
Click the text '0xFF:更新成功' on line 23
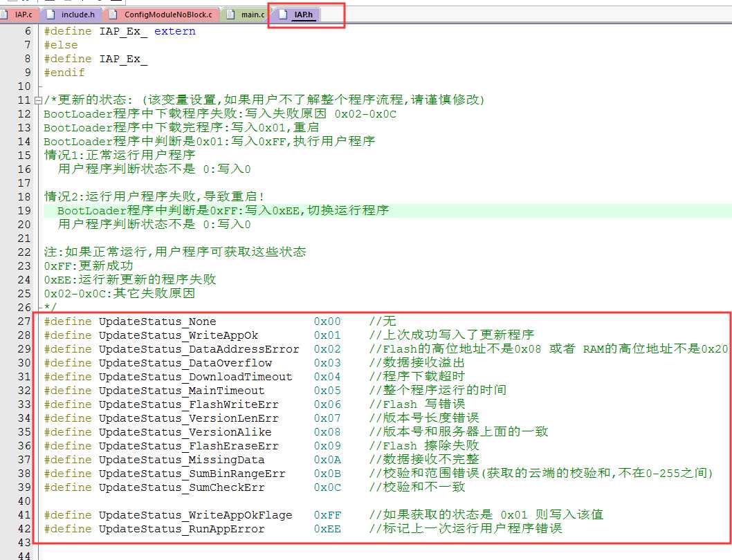coord(89,266)
